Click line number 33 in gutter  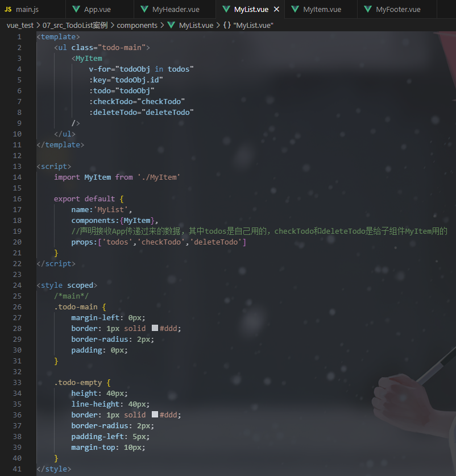17,383
